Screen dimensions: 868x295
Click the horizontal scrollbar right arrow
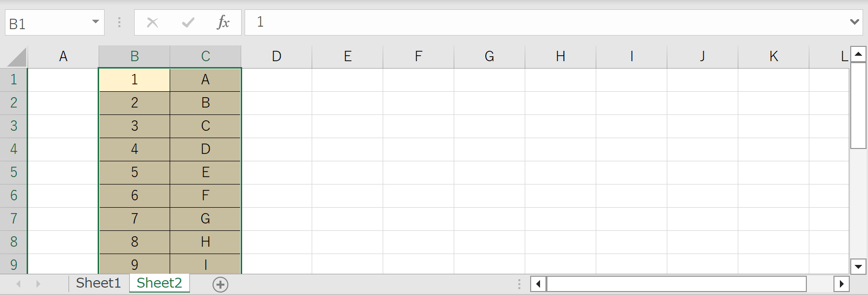click(841, 284)
